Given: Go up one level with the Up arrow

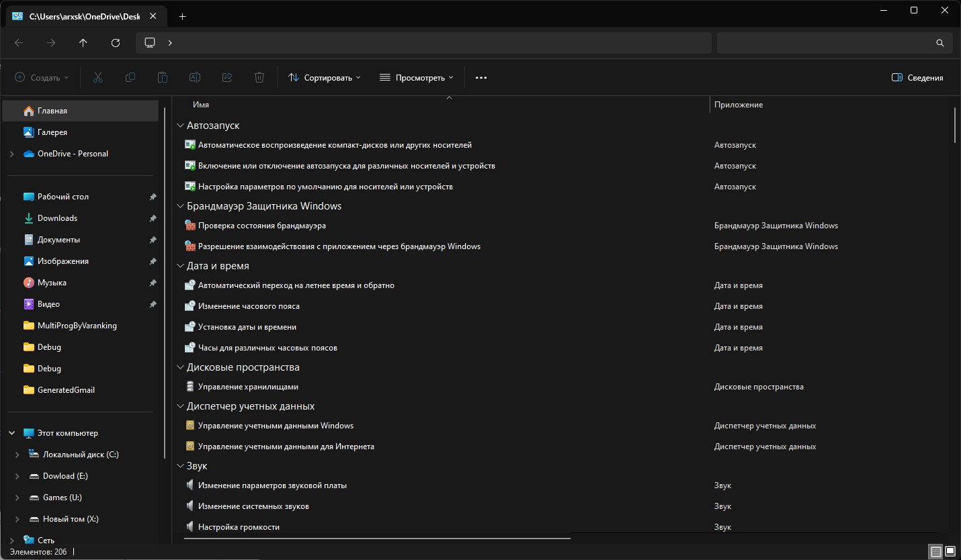Looking at the screenshot, I should tap(83, 42).
